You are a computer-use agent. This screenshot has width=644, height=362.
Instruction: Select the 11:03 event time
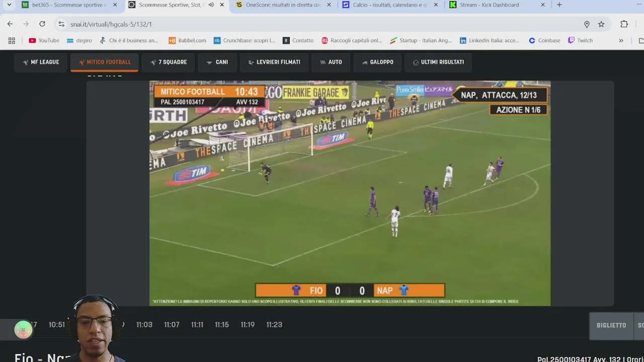point(144,325)
